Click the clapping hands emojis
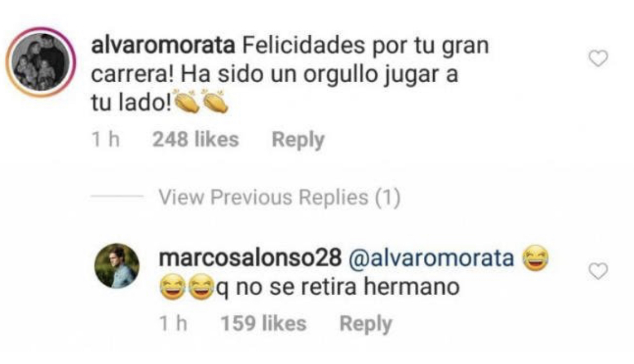This screenshot has width=634, height=364. tap(201, 101)
